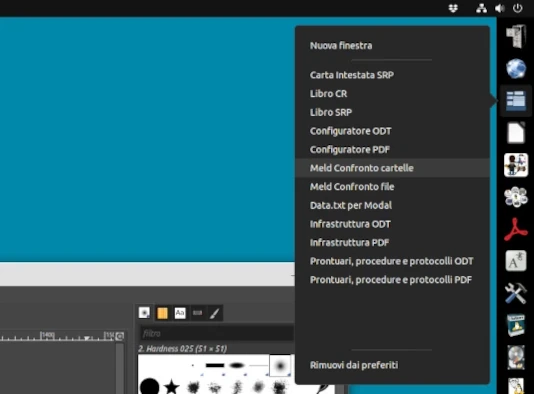The image size is (534, 394).
Task: Launch the software box with penguin icon
Action: tap(516, 326)
